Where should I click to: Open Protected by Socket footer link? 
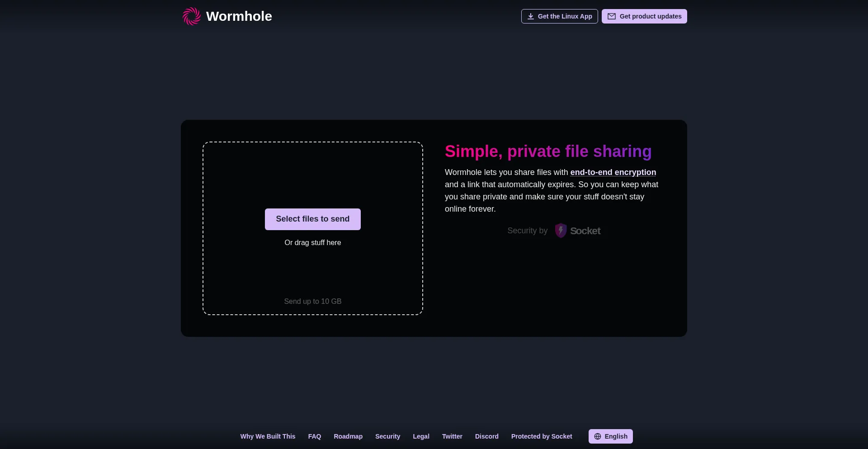(542, 436)
